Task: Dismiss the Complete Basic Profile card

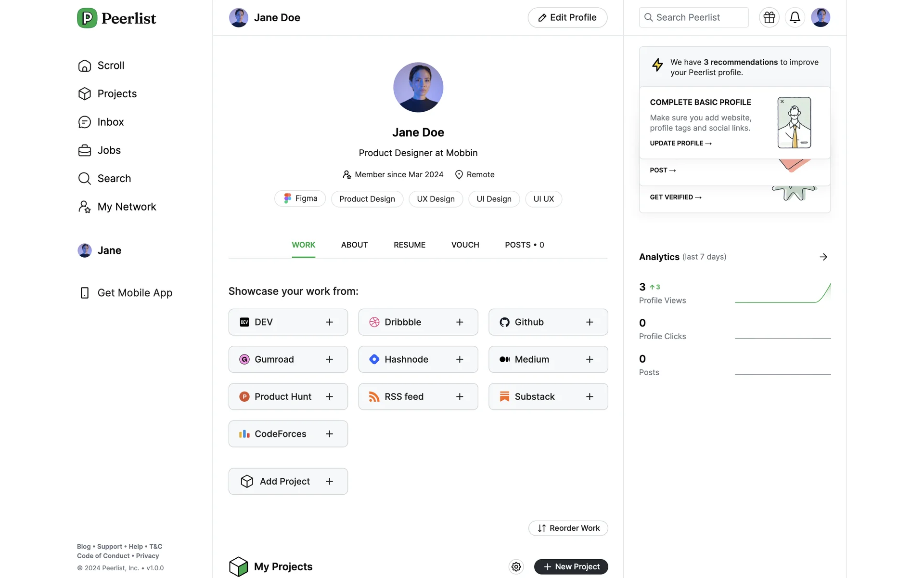Action: pos(782,102)
